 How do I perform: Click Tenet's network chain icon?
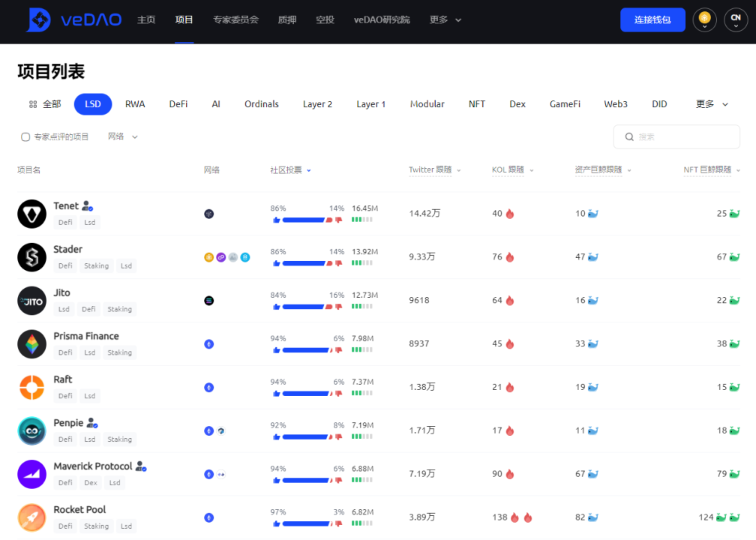[208, 214]
